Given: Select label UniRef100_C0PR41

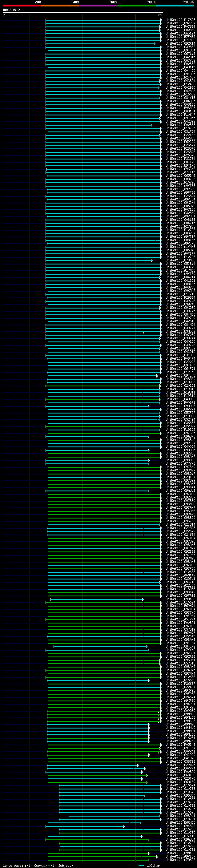Looking at the screenshot, I should tap(180, 751).
